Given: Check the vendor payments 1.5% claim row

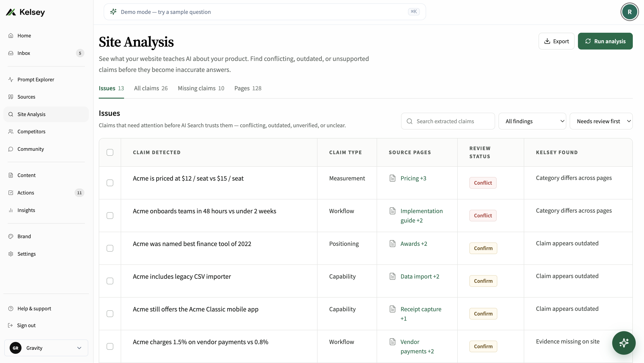Looking at the screenshot, I should [110, 346].
